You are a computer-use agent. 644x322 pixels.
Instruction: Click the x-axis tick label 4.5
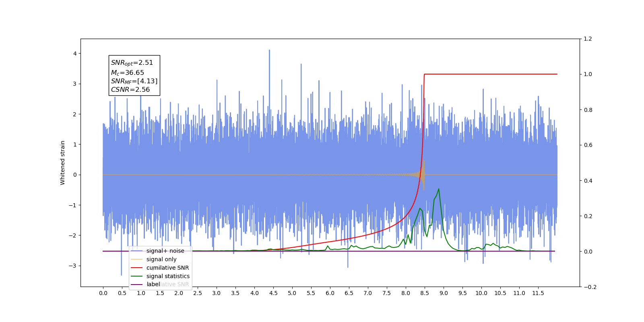273,293
